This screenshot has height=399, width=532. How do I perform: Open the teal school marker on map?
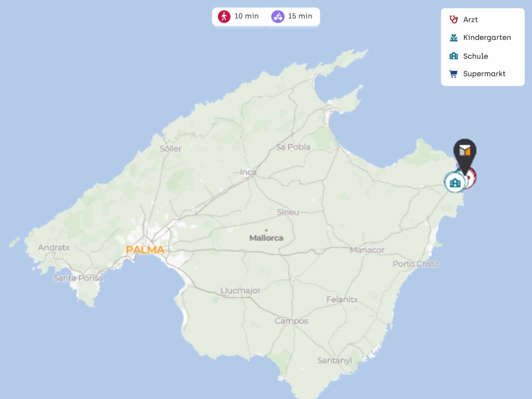454,183
